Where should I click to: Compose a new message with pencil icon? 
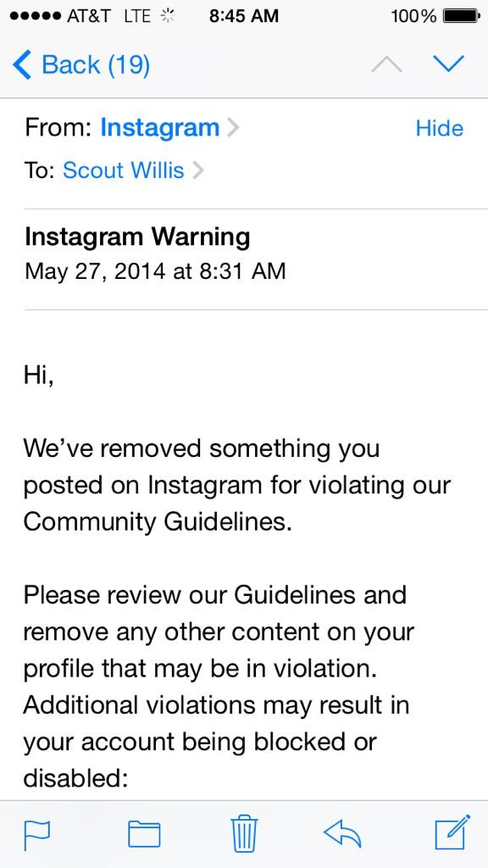pos(452,832)
